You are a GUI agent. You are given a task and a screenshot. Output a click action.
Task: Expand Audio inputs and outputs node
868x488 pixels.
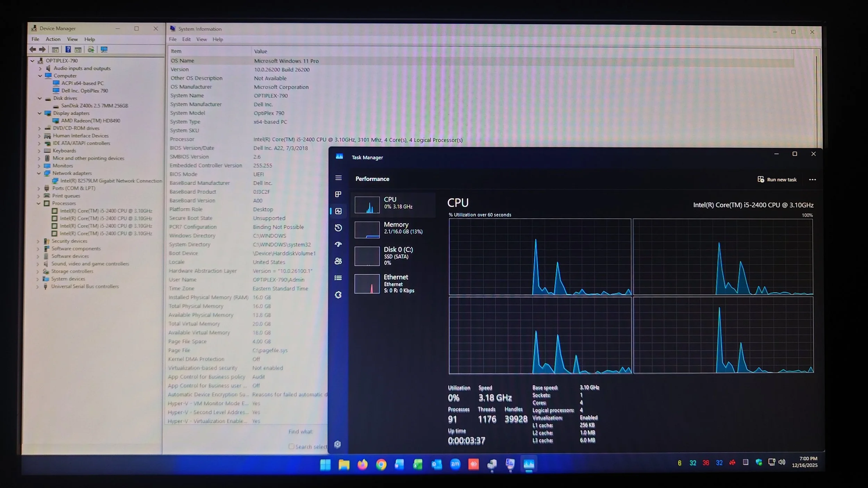pos(40,68)
